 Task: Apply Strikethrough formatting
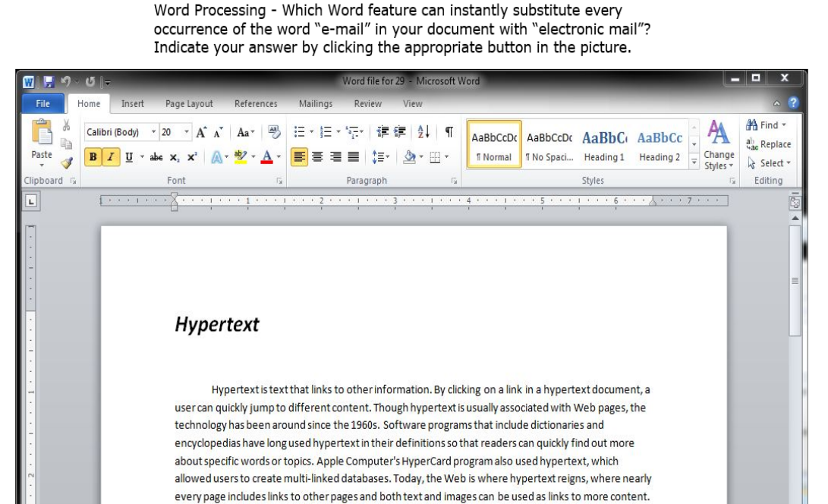coord(156,157)
